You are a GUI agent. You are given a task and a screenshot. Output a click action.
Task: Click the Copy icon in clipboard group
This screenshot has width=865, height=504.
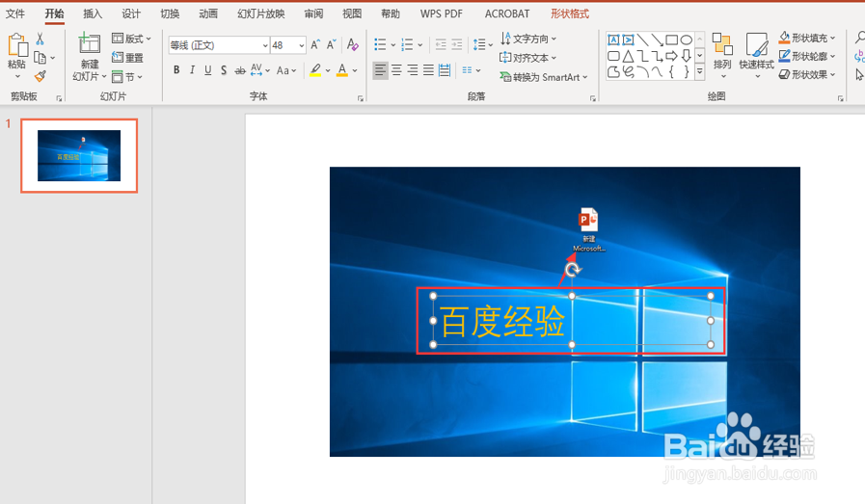pyautogui.click(x=40, y=58)
